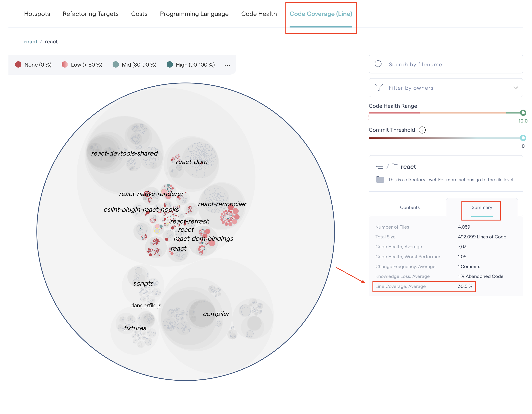Screen dimensions: 532x414
Task: Open the Contents tab
Action: [x=410, y=207]
